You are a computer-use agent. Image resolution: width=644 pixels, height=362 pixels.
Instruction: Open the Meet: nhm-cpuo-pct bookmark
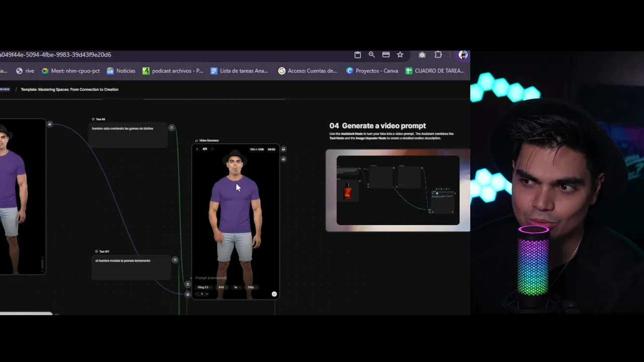71,71
